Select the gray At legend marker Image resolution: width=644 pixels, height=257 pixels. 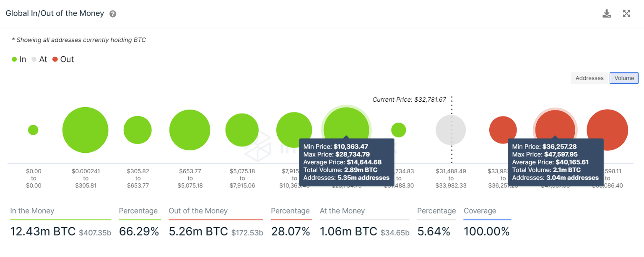[x=34, y=59]
